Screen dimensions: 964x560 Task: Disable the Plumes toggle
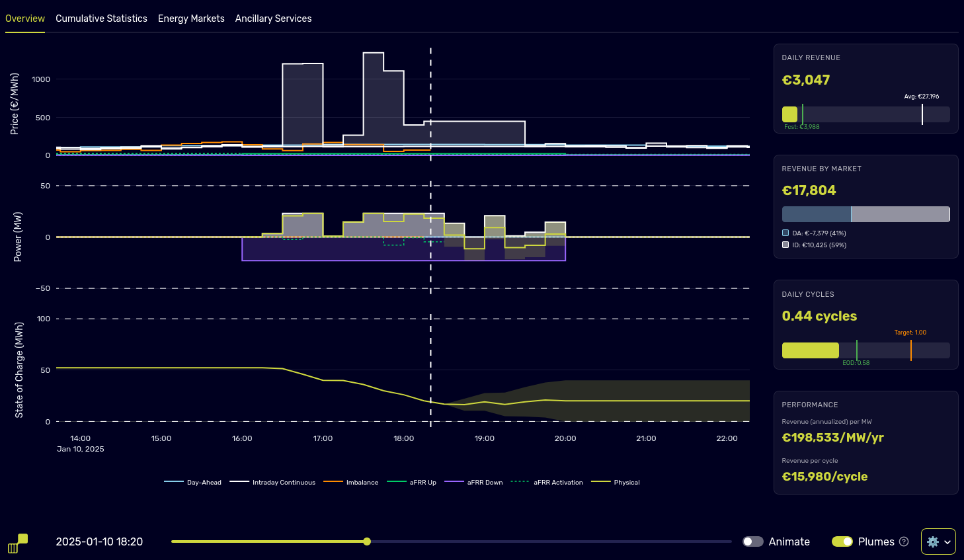[842, 541]
